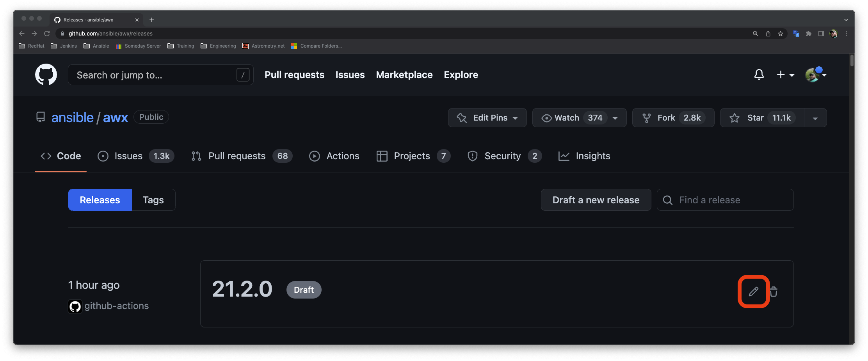868x361 pixels.
Task: Expand the Watch options dropdown
Action: coord(615,117)
